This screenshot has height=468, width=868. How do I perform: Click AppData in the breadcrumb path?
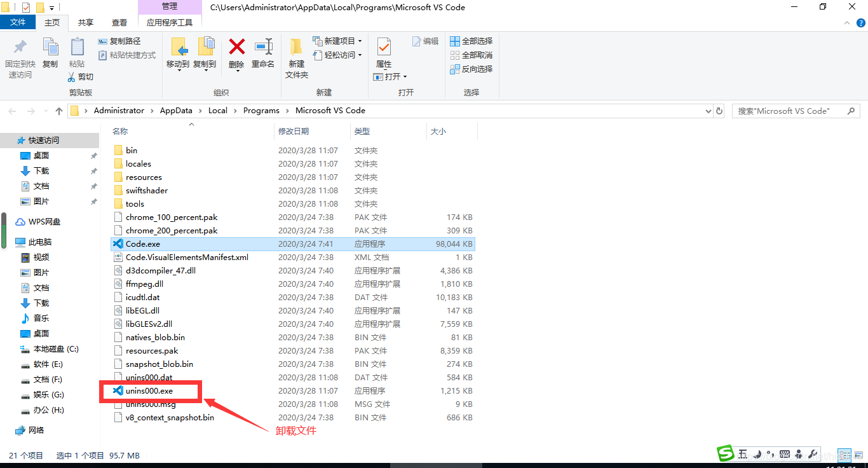point(176,111)
